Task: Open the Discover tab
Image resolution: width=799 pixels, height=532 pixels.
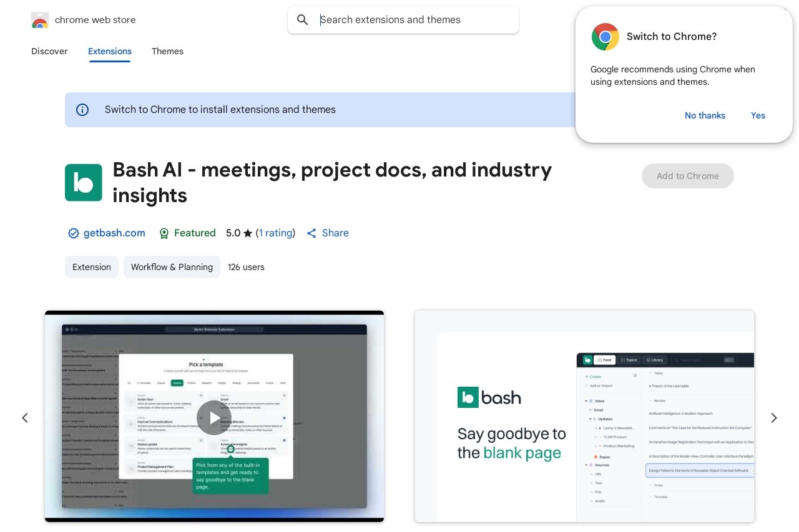Action: [x=49, y=51]
